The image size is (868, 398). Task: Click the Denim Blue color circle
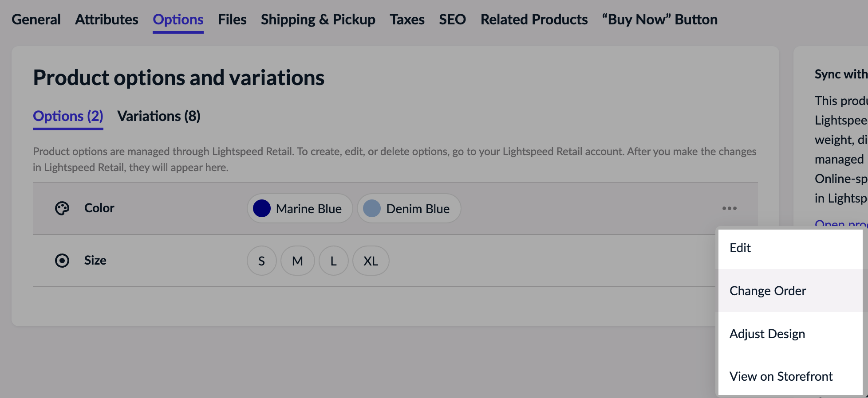[372, 208]
